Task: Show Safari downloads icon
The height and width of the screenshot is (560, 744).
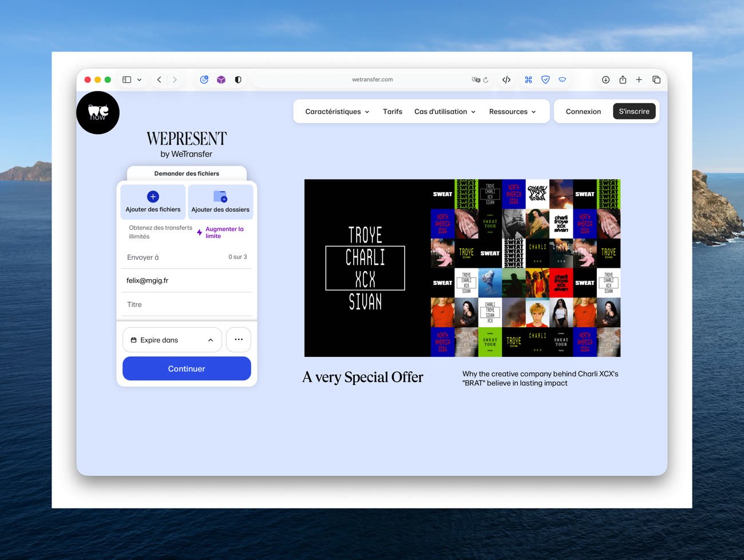Action: (x=606, y=80)
